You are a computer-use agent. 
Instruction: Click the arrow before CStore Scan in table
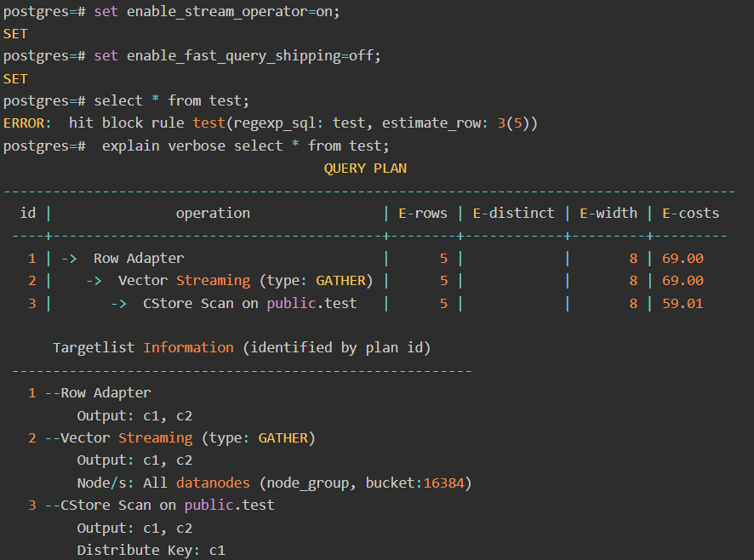click(x=119, y=303)
